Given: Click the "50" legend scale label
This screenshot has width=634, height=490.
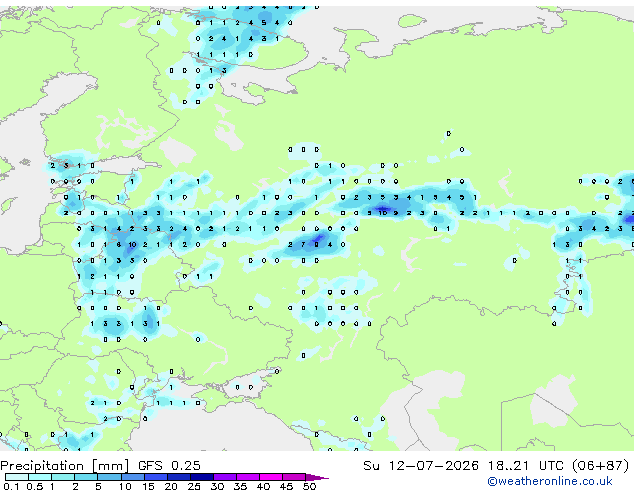Looking at the screenshot, I should point(309,486).
